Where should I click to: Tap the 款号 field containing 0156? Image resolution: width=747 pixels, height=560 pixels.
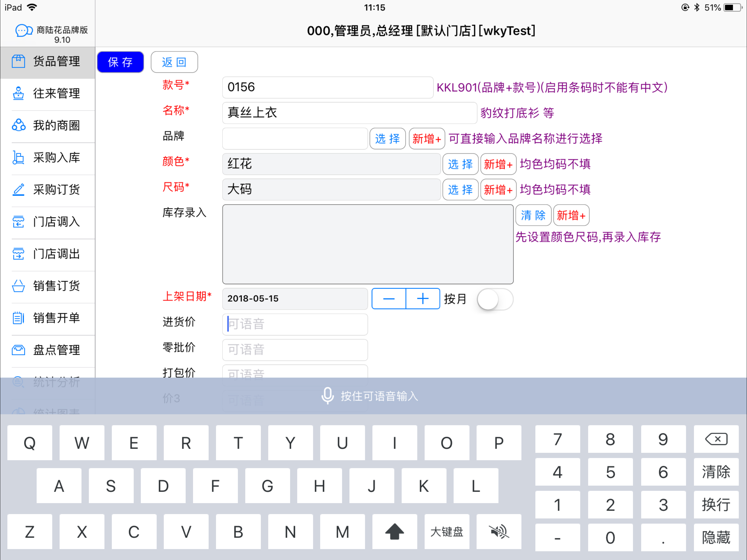coord(328,87)
